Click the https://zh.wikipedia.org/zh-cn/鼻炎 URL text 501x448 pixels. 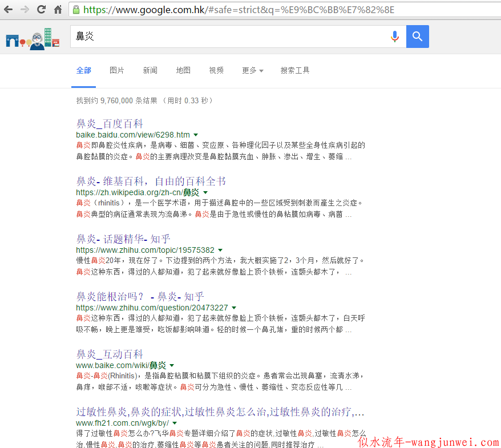138,192
